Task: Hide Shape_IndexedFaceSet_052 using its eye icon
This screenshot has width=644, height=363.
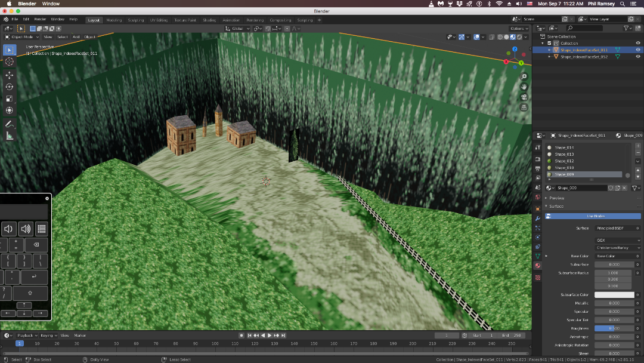Action: coord(638,57)
